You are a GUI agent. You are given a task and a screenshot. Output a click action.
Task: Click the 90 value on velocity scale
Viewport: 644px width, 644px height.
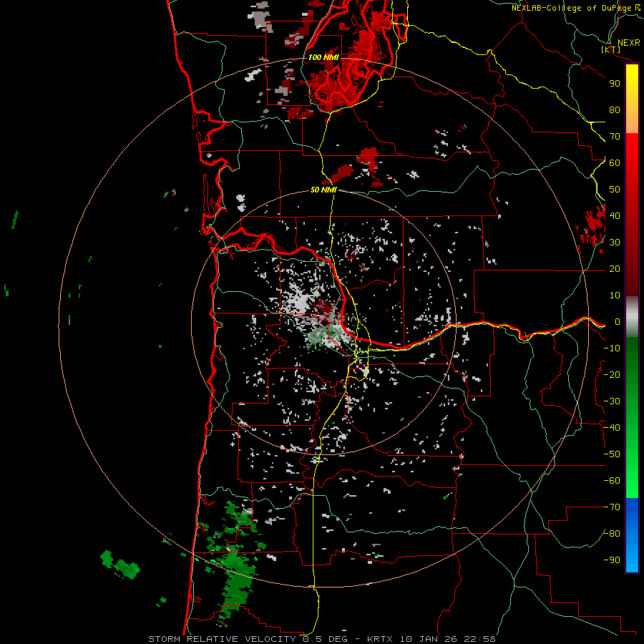(x=615, y=84)
